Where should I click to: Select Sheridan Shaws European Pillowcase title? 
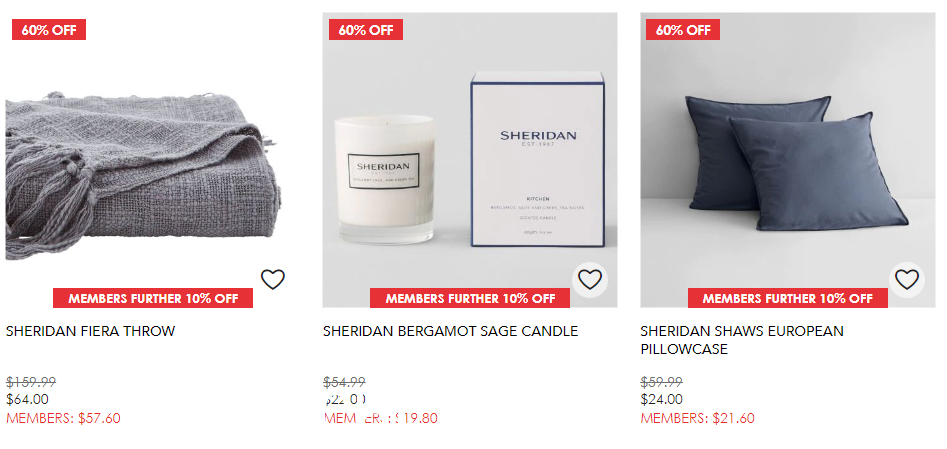pyautogui.click(x=742, y=340)
